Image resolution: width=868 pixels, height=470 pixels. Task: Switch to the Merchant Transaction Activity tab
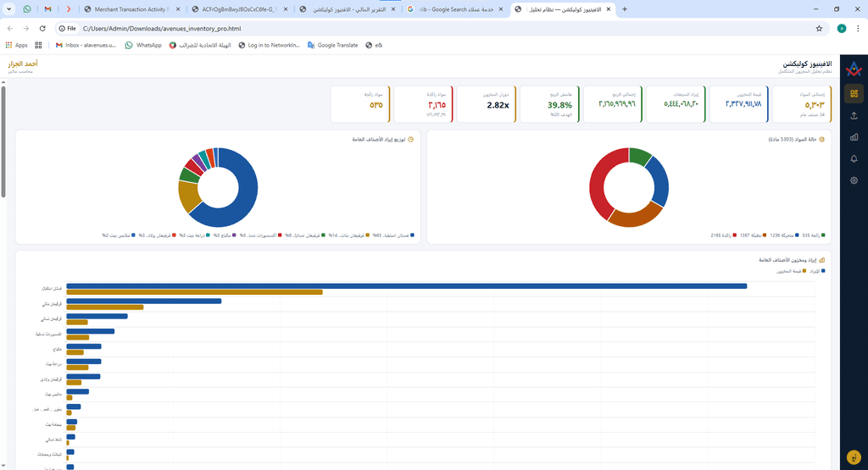131,9
